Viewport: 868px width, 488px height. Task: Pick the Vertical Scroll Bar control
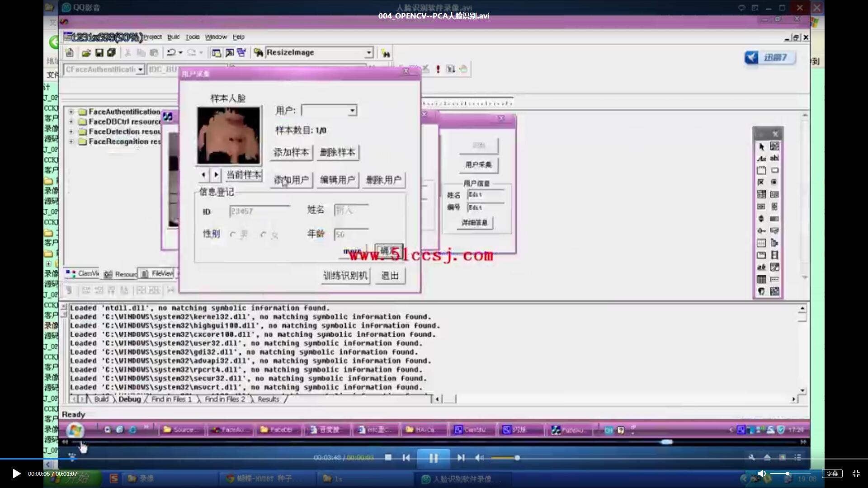pyautogui.click(x=774, y=206)
